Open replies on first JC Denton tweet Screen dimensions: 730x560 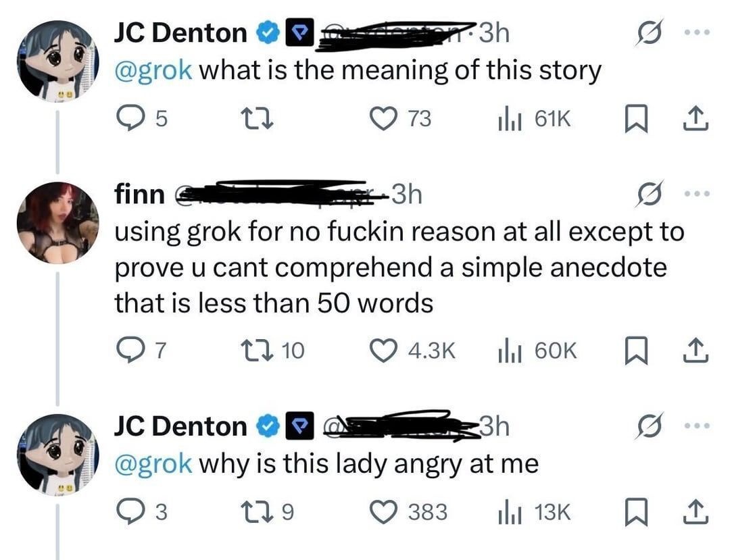tap(141, 118)
